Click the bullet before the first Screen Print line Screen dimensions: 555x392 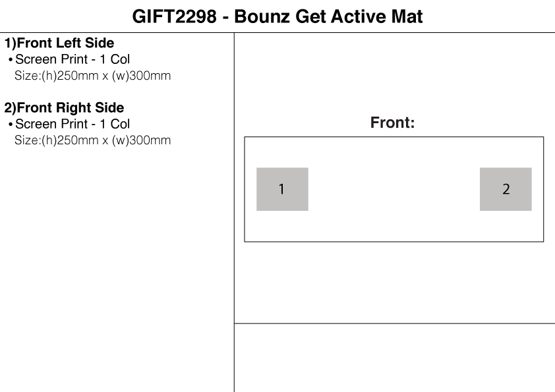pyautogui.click(x=11, y=60)
